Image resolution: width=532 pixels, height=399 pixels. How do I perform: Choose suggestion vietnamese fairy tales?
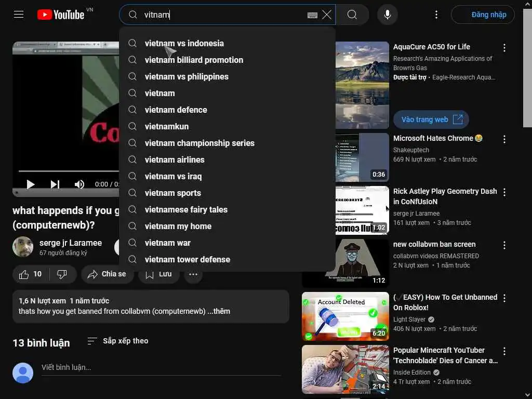228,210
